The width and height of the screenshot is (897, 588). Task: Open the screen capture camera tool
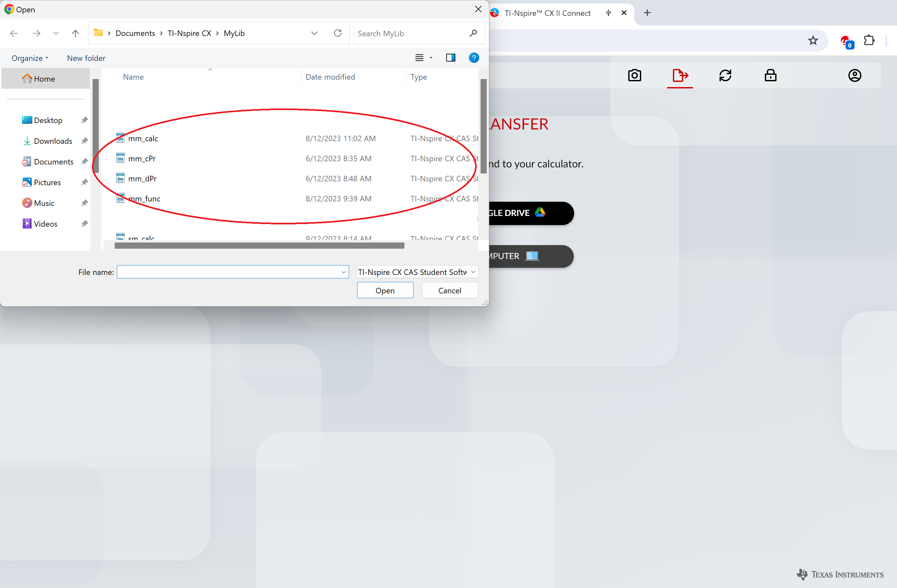(635, 75)
